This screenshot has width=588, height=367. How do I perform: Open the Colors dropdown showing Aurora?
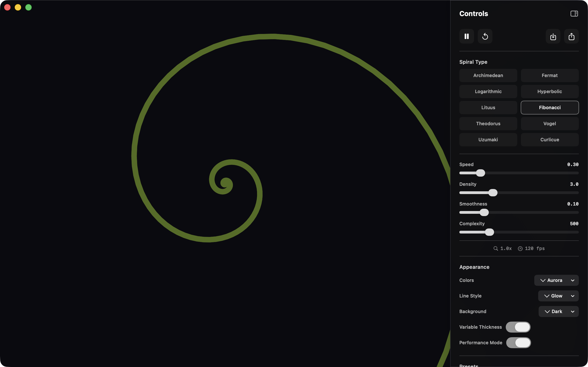(556, 280)
